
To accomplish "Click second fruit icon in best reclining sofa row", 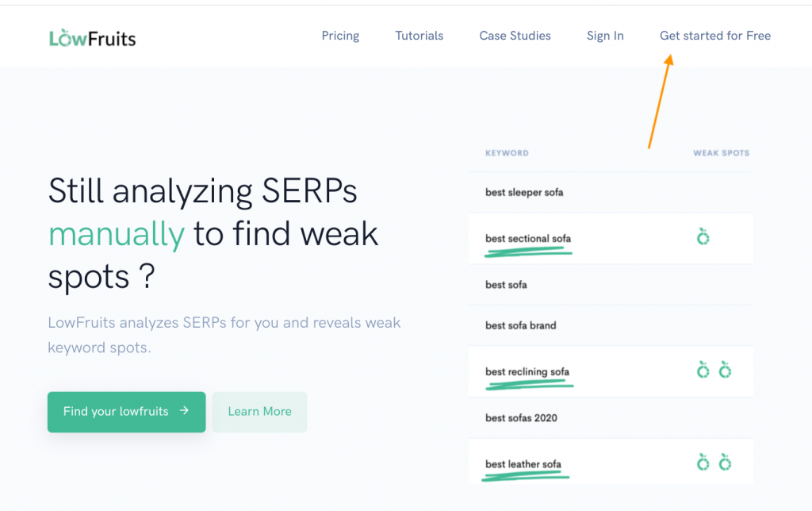I will click(x=725, y=370).
